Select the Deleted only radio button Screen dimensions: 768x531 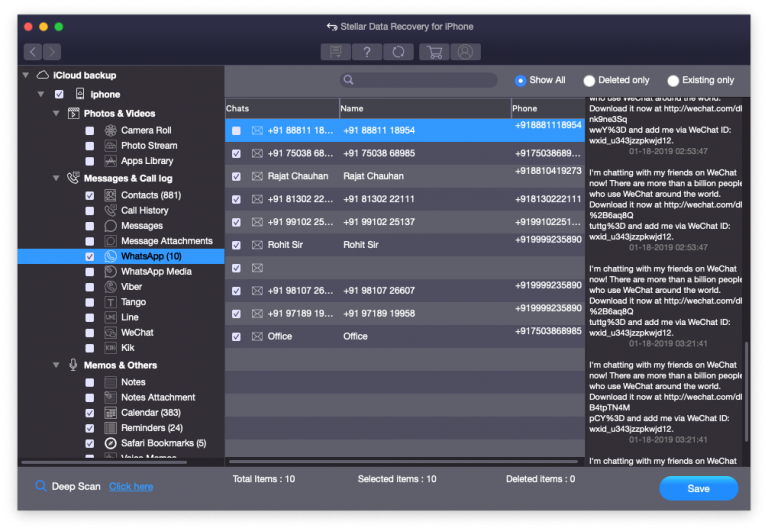click(589, 80)
